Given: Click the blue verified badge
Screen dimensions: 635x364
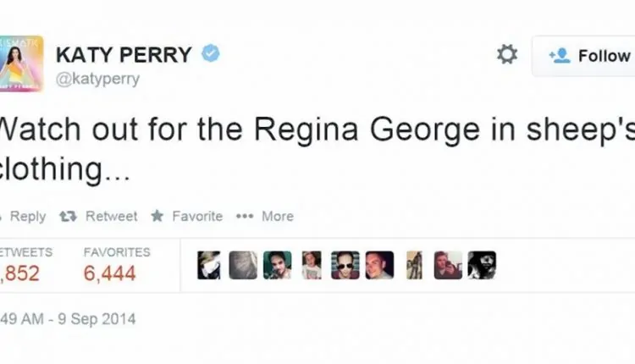Looking at the screenshot, I should click(x=211, y=53).
